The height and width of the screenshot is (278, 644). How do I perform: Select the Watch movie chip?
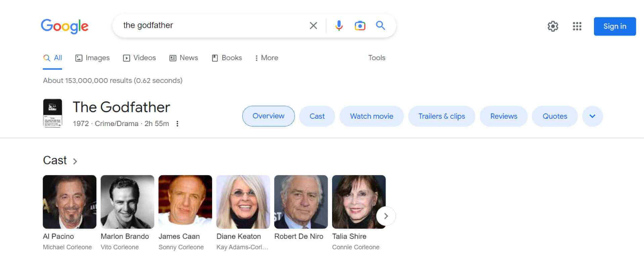click(x=372, y=116)
